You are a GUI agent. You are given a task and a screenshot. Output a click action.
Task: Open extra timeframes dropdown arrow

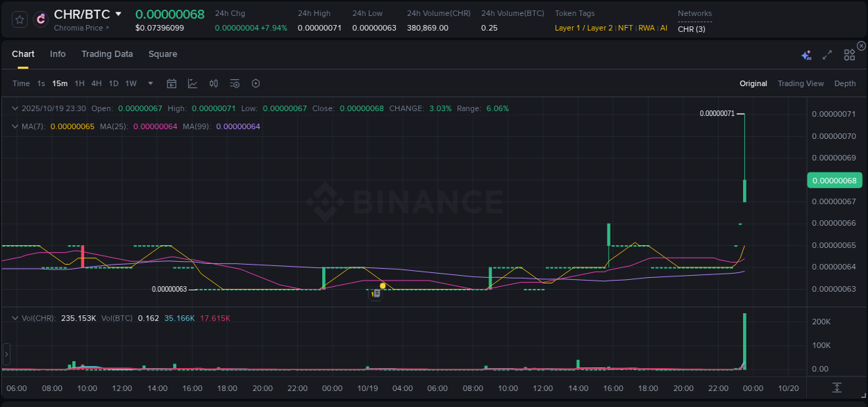coord(150,83)
